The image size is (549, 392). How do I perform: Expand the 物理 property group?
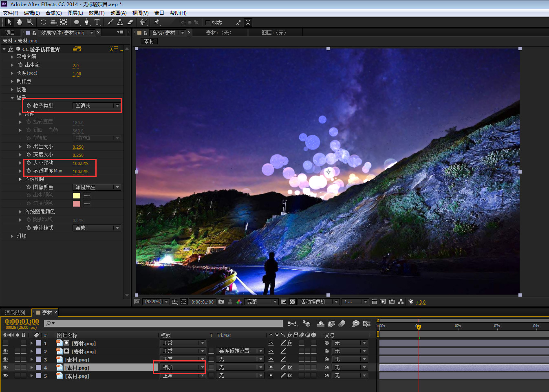click(x=12, y=89)
